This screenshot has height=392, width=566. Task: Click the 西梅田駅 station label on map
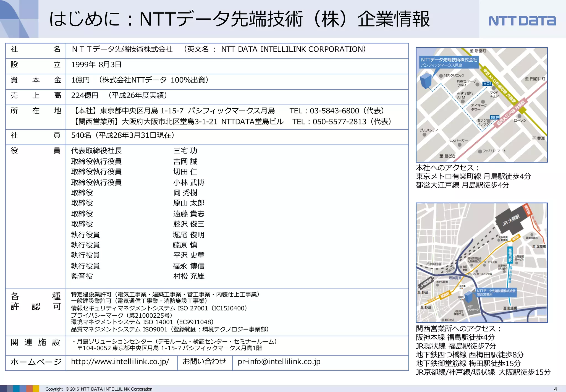tap(510, 255)
